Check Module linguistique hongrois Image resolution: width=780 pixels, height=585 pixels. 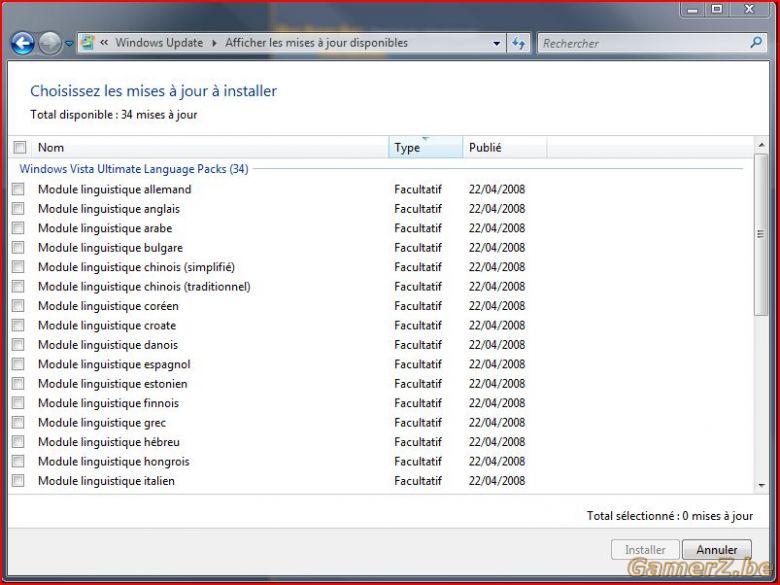tap(18, 461)
